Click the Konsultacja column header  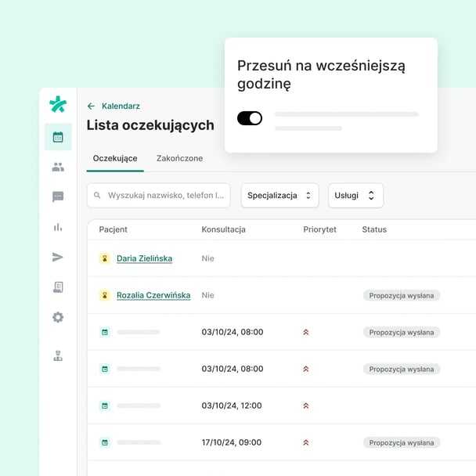[x=223, y=229]
